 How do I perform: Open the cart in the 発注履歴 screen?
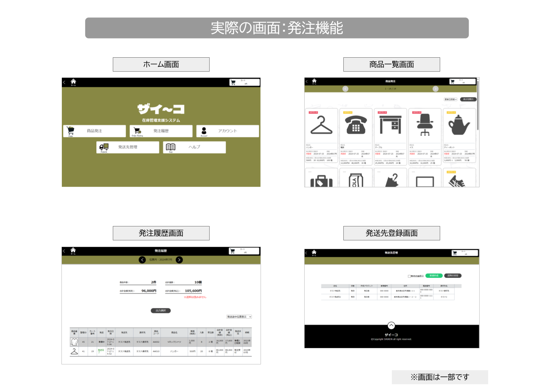pyautogui.click(x=244, y=251)
